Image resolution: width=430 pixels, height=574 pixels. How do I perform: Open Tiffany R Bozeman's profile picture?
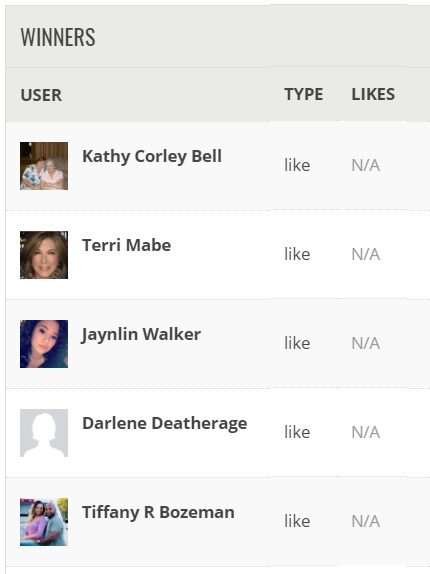(x=44, y=522)
